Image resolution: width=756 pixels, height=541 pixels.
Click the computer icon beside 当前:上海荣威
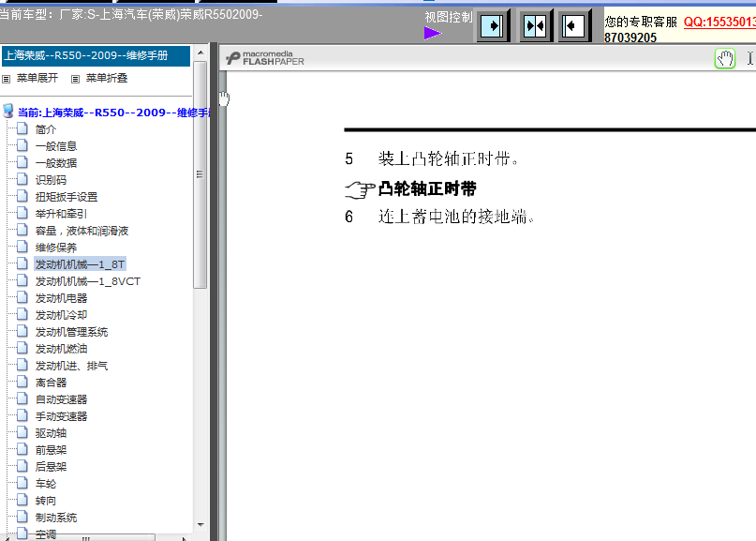coord(8,111)
